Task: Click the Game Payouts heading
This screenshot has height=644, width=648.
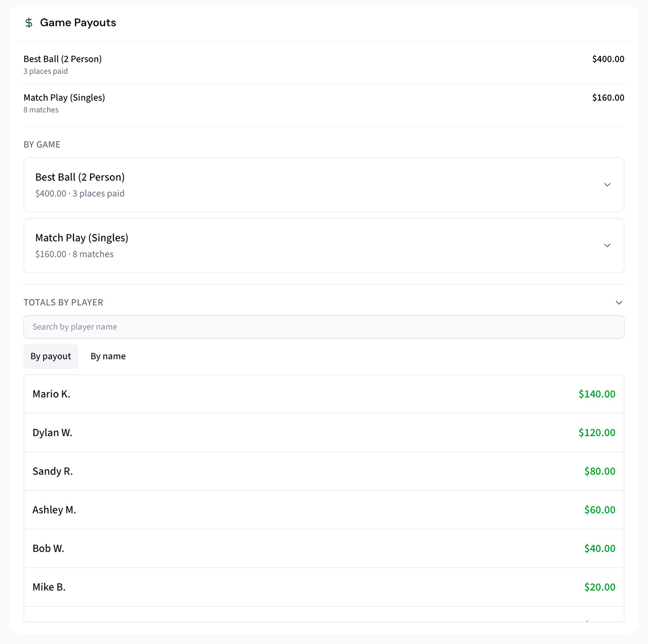Action: (78, 23)
